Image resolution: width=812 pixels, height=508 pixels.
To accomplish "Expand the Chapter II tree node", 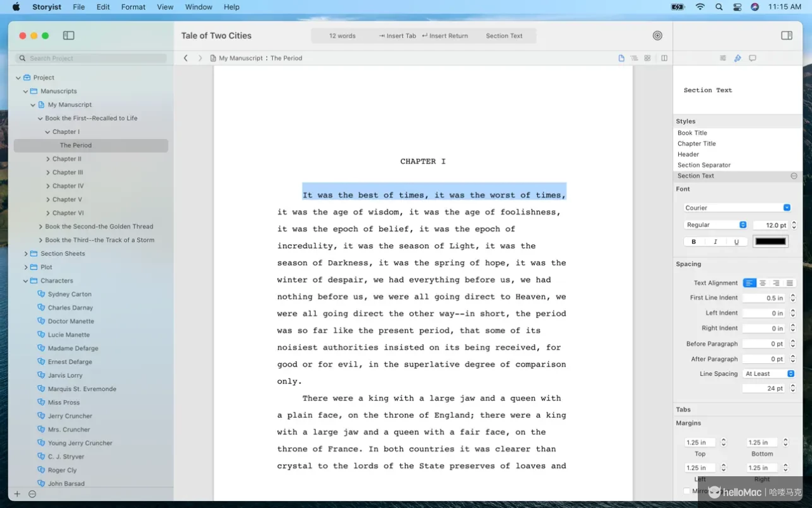I will tap(48, 159).
